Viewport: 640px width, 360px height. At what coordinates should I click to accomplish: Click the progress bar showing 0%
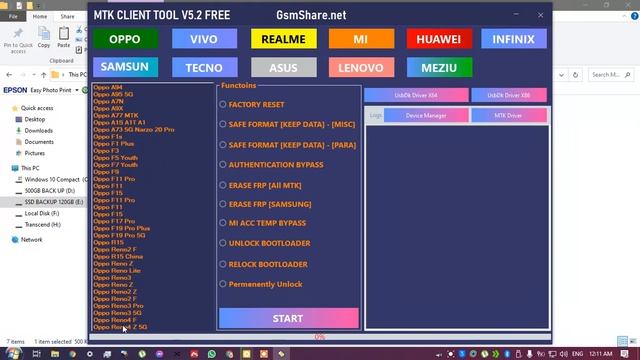coord(320,337)
